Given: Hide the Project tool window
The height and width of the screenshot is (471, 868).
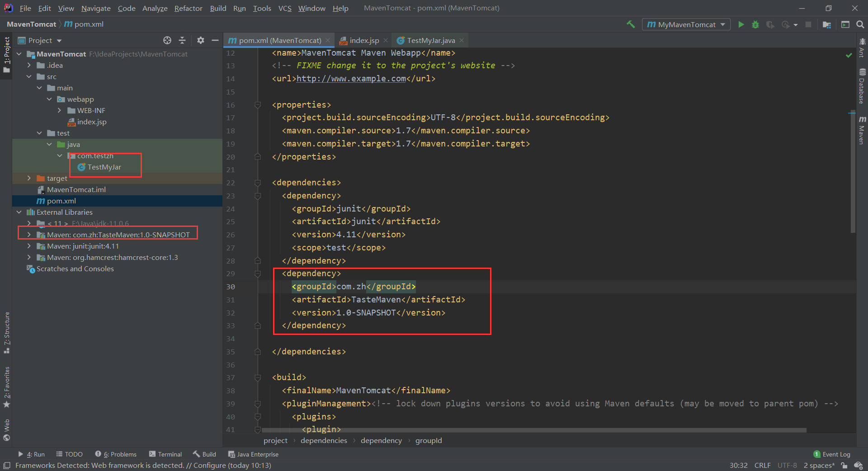Looking at the screenshot, I should pyautogui.click(x=215, y=40).
